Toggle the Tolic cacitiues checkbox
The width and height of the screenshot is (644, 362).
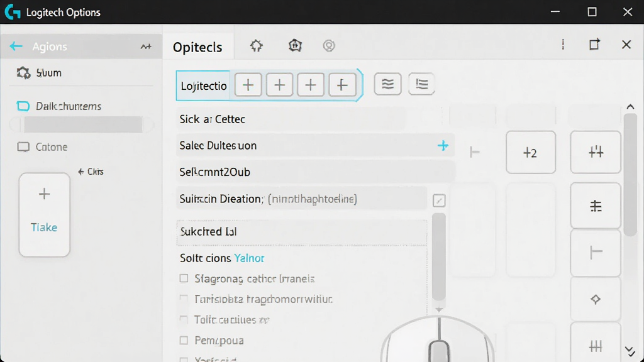tap(184, 319)
